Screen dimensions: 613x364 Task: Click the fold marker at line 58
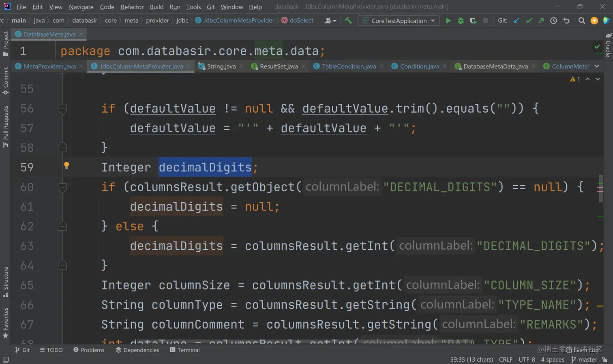click(x=62, y=147)
